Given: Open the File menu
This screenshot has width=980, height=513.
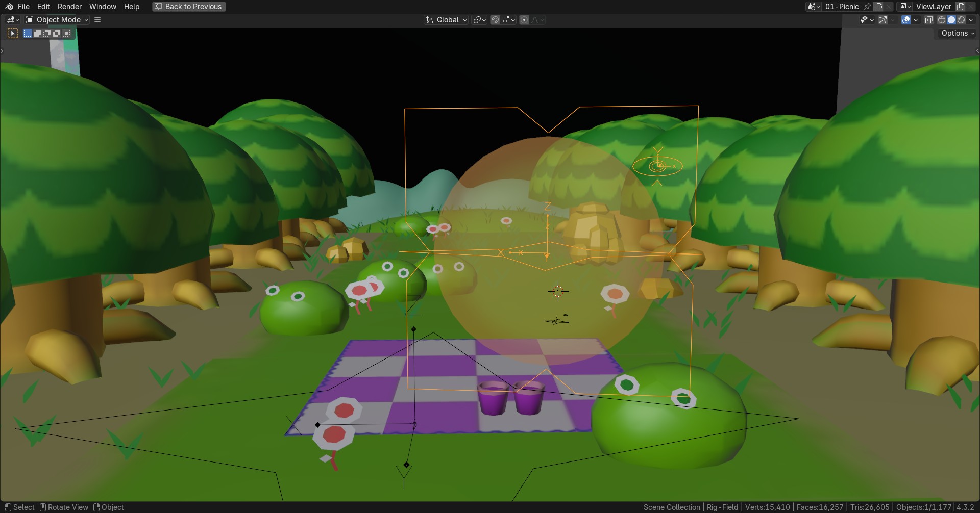Looking at the screenshot, I should (x=23, y=7).
